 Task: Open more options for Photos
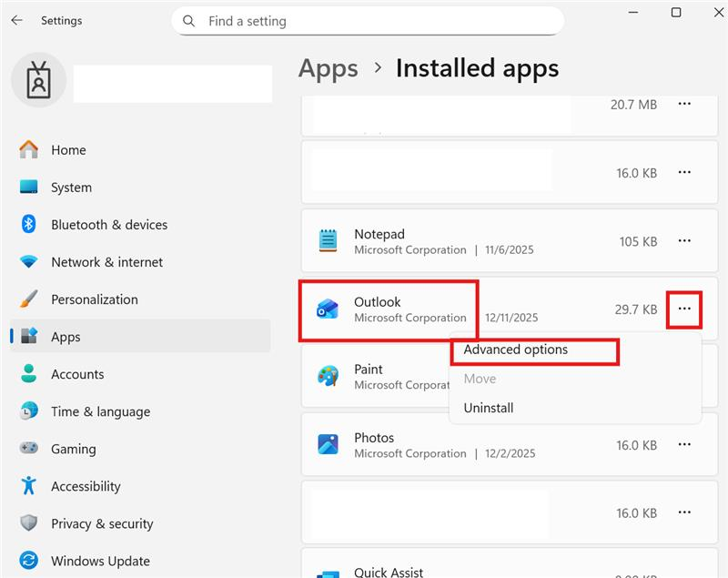[684, 445]
